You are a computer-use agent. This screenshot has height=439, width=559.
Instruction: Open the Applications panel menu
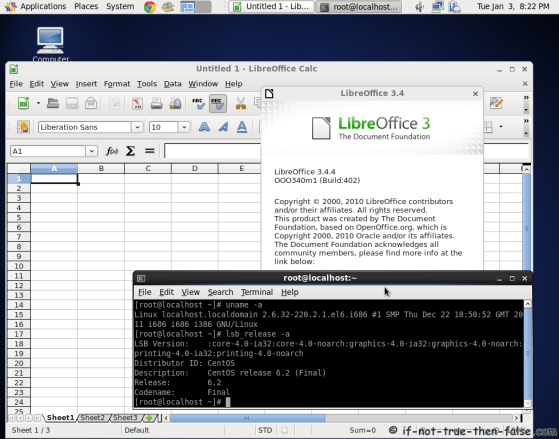point(43,6)
